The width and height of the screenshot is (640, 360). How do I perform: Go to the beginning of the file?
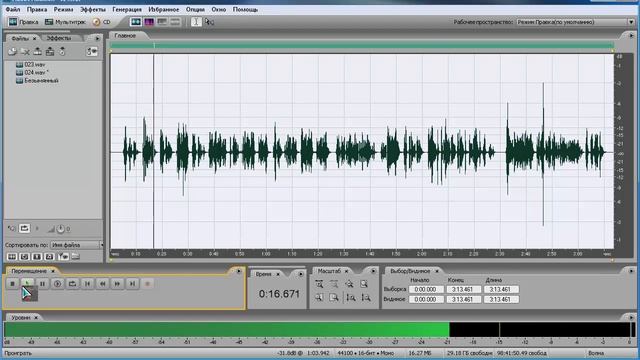(87, 283)
